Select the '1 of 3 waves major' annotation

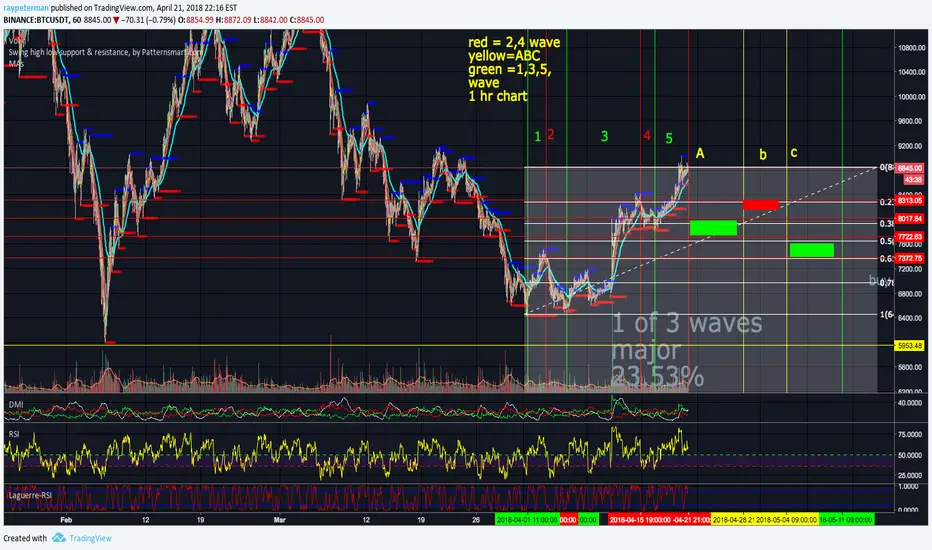pos(687,350)
